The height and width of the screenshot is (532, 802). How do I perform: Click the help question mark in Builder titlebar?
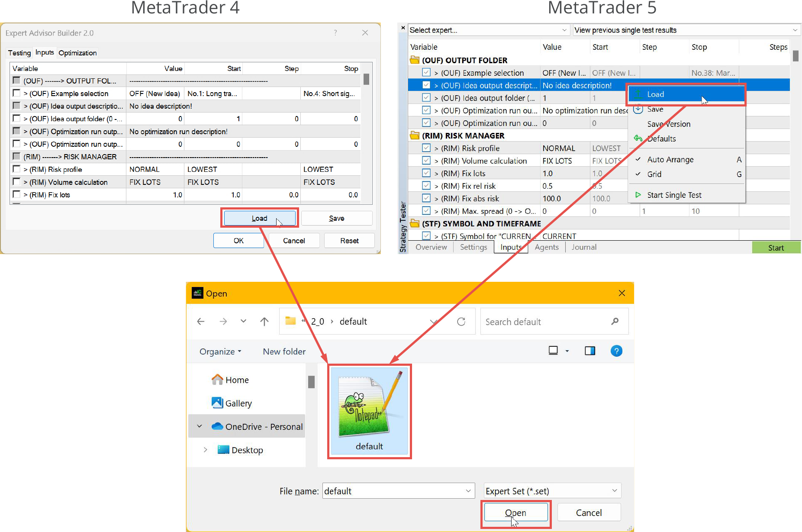pos(335,33)
